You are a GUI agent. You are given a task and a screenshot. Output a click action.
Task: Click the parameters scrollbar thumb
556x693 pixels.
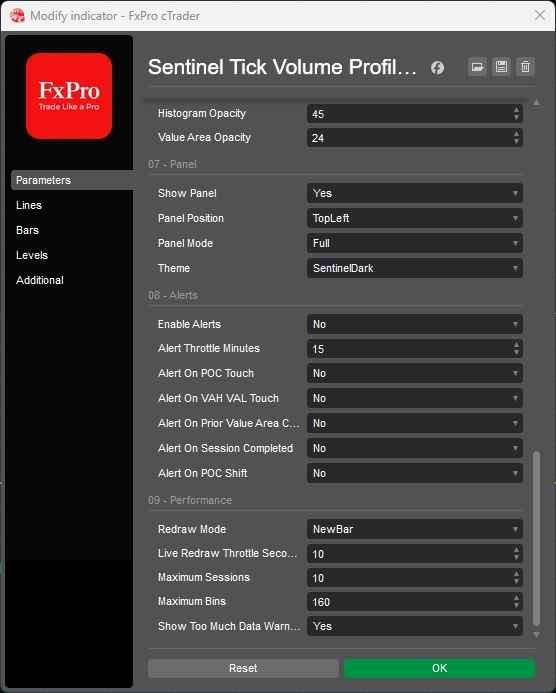[x=537, y=538]
